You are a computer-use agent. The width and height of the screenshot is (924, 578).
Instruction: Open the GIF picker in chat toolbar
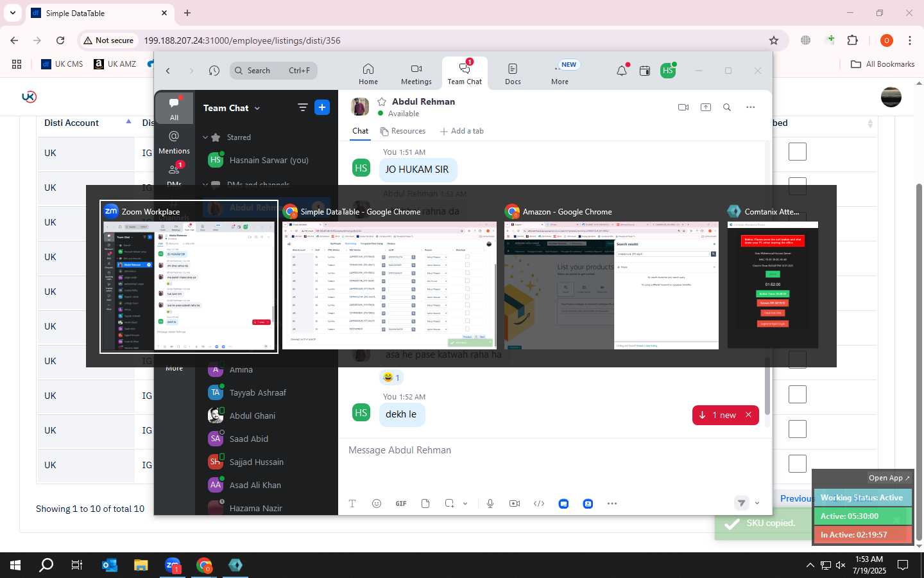401,504
